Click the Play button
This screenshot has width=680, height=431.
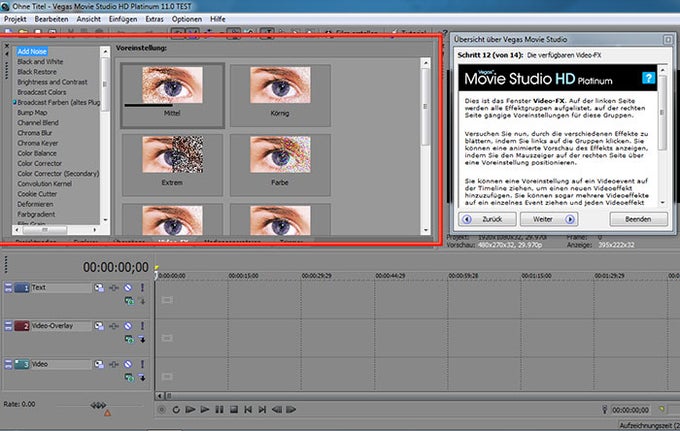205,409
